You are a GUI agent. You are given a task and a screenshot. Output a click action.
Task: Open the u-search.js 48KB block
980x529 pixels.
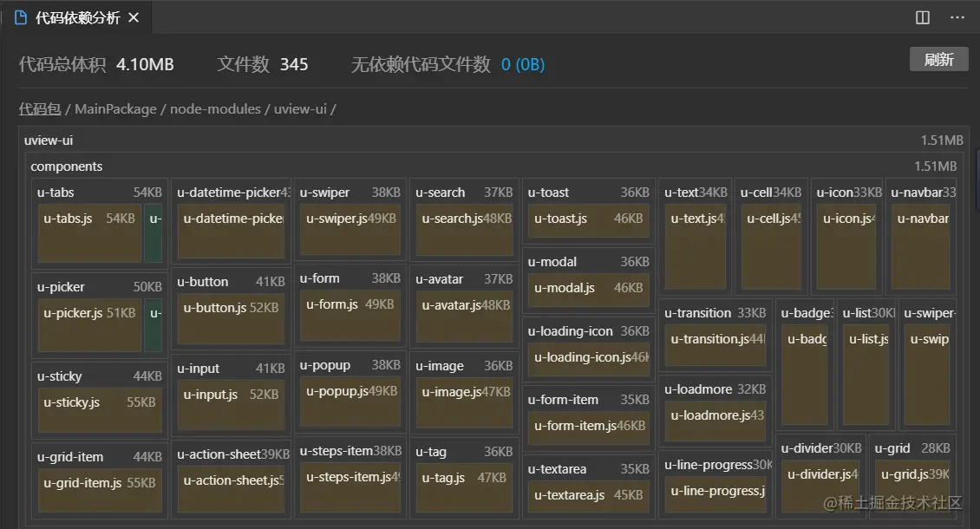point(465,230)
